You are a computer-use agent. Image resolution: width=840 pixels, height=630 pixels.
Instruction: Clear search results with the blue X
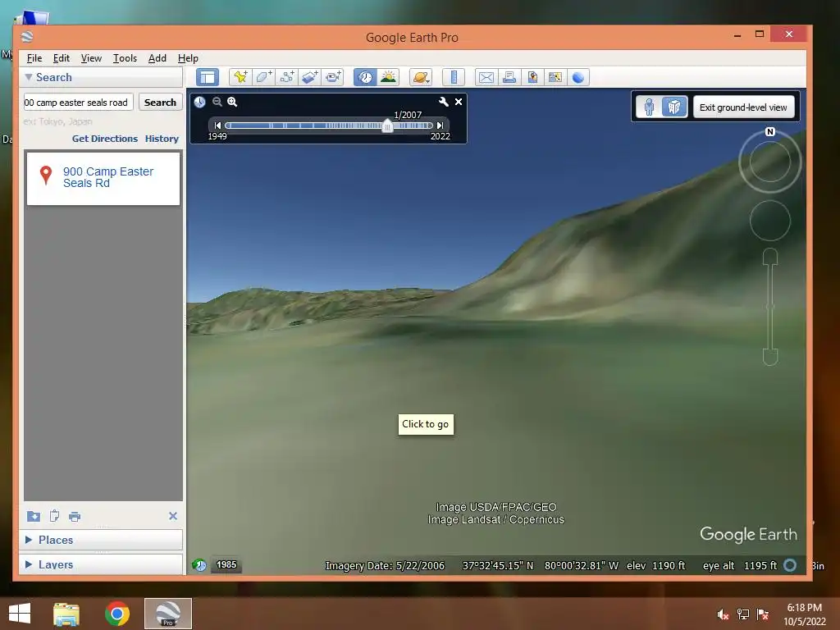point(173,516)
